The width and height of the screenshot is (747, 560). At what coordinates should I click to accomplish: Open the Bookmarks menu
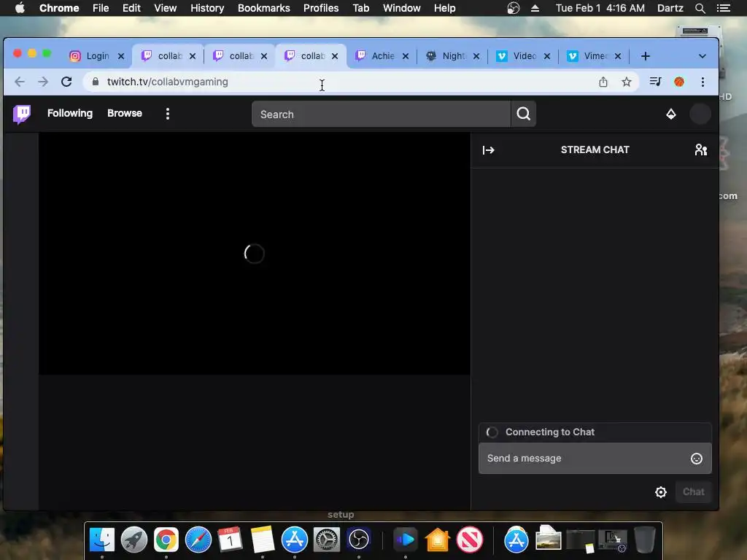tap(263, 8)
